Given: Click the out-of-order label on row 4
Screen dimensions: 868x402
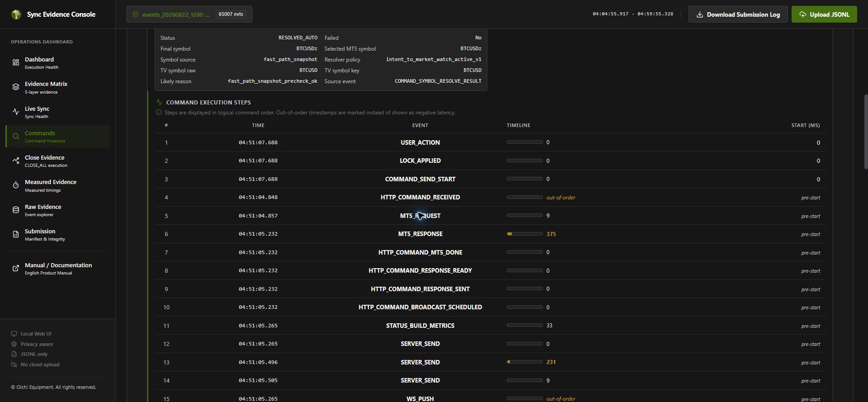Looking at the screenshot, I should click(x=561, y=198).
